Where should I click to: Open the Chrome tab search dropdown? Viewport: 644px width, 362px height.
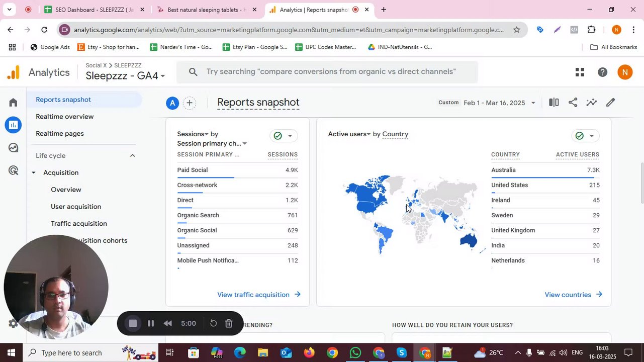point(9,10)
